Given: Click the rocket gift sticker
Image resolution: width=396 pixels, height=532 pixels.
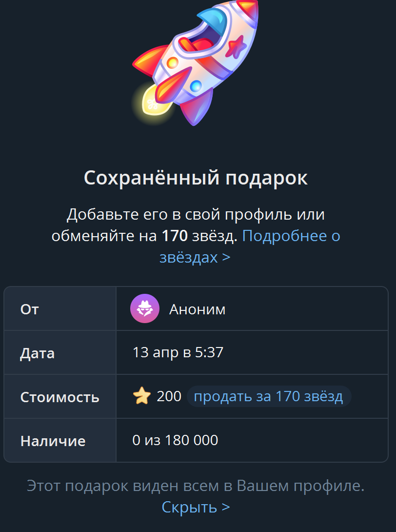Looking at the screenshot, I should pos(196,62).
